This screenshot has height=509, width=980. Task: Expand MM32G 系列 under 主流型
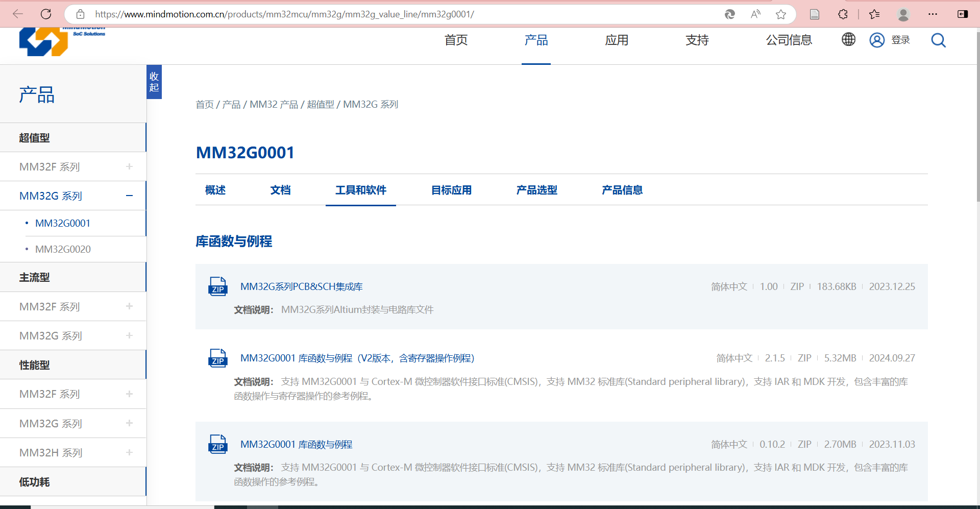(x=129, y=335)
